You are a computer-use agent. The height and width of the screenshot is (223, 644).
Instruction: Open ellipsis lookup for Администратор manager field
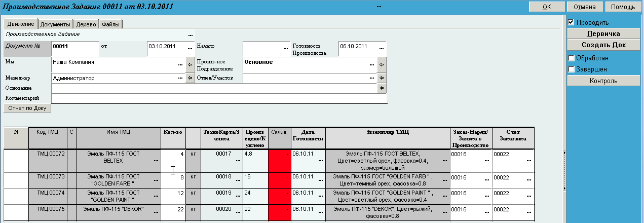pos(180,79)
